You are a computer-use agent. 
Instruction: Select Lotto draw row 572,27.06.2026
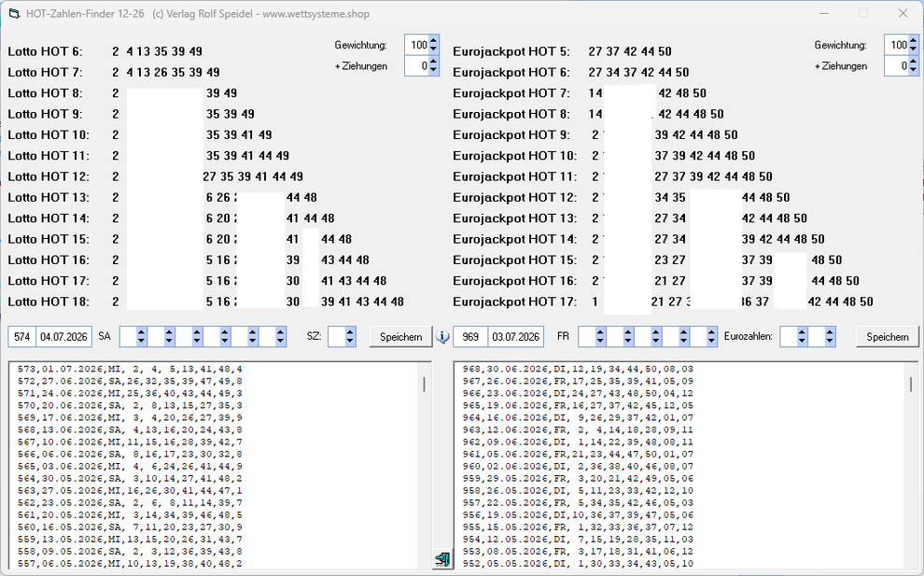tap(130, 382)
